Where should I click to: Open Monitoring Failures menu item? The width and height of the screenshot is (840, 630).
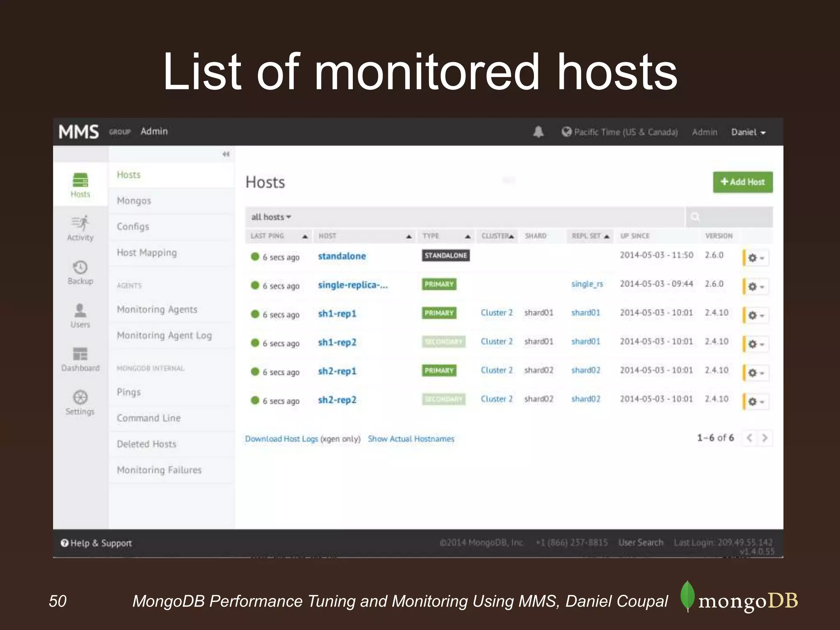tap(171, 470)
